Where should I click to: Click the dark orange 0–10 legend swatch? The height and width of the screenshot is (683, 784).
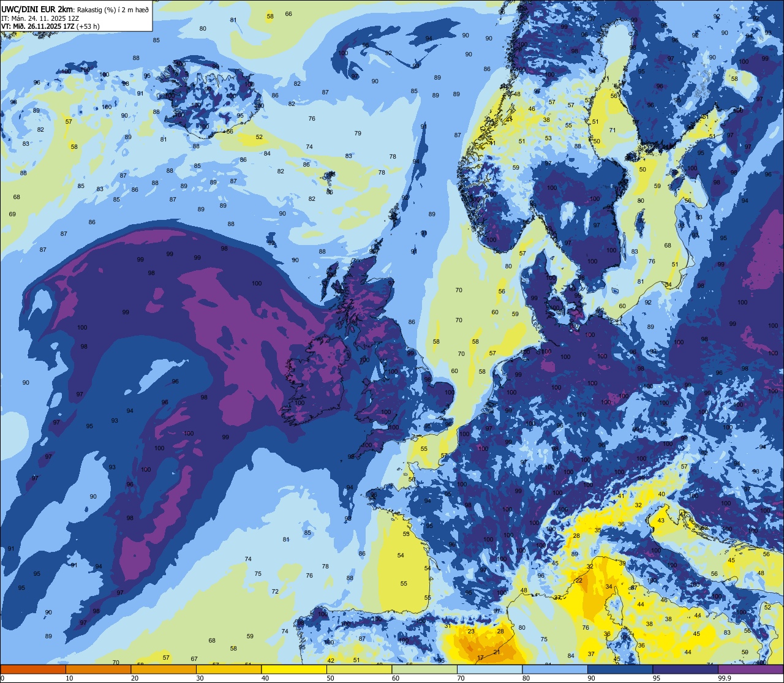[x=33, y=670]
